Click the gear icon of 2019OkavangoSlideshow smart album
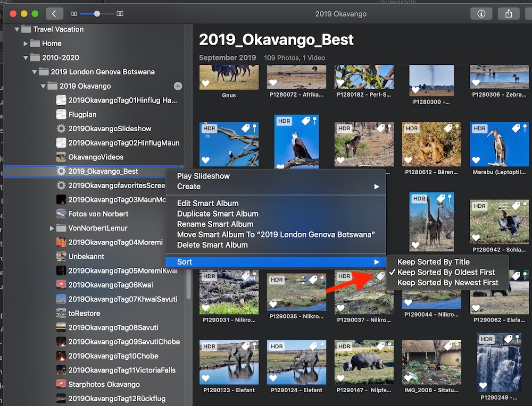The image size is (532, 406). [61, 129]
